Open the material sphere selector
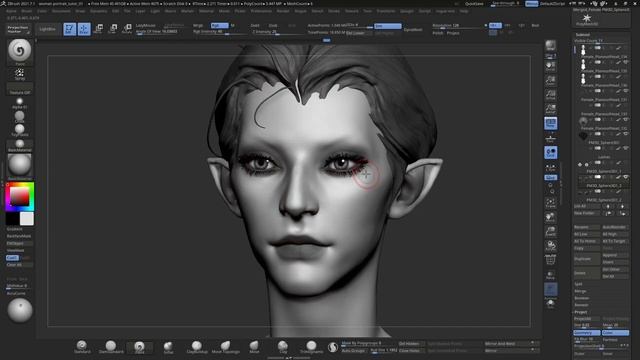Image resolution: width=640 pixels, height=360 pixels. [x=19, y=165]
